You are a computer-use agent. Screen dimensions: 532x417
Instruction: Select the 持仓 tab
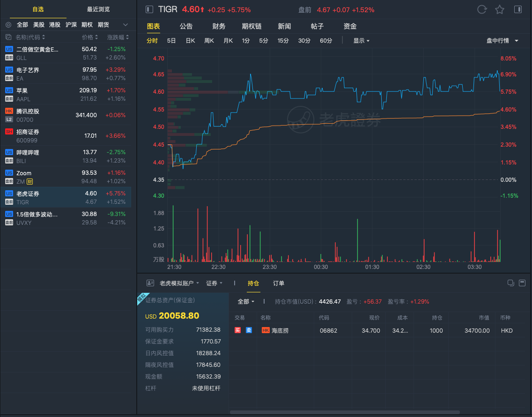(253, 283)
